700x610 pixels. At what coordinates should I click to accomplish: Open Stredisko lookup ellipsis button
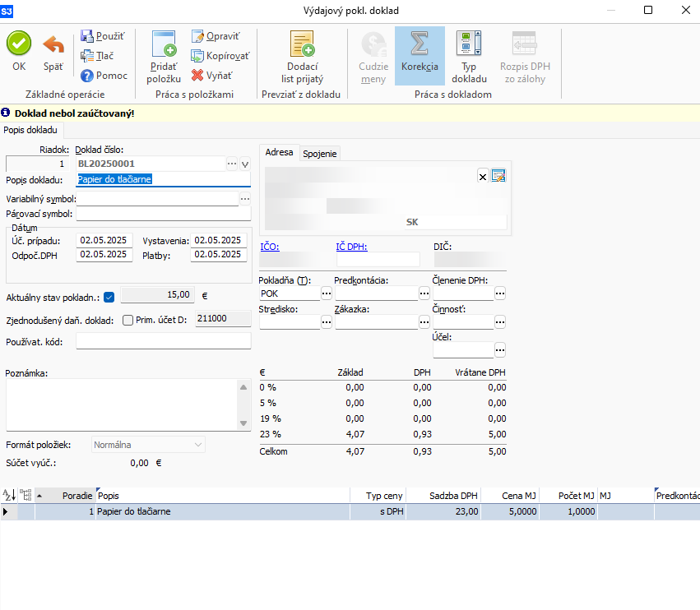[x=327, y=322]
